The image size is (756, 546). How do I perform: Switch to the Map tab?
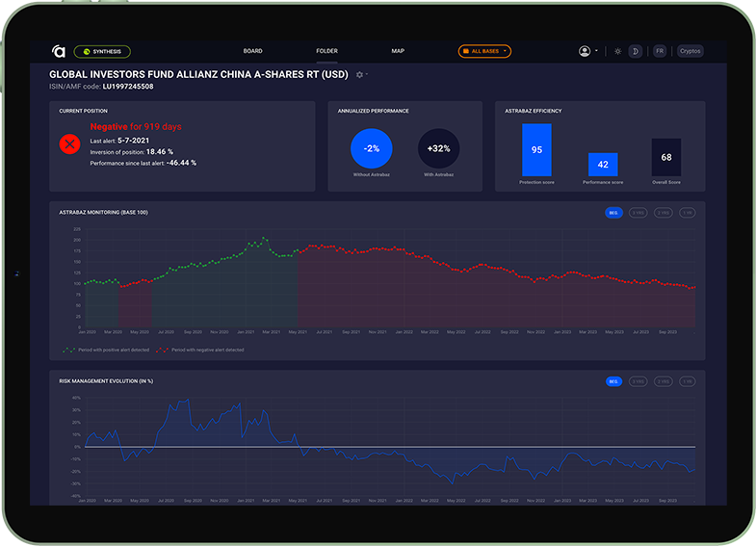tap(398, 51)
